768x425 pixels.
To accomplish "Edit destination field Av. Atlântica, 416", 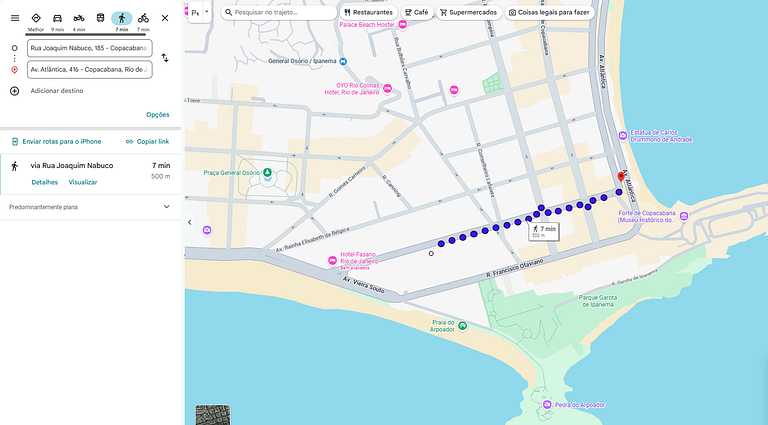I will [90, 70].
